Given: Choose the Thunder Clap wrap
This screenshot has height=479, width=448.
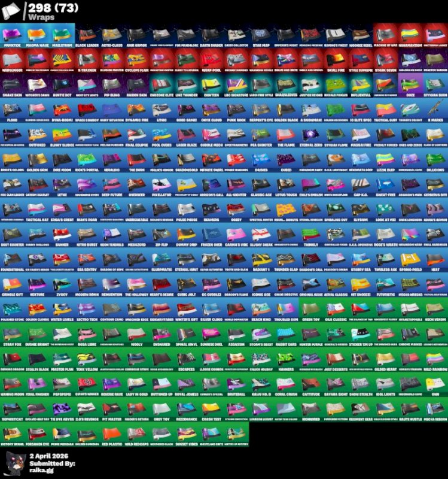Looking at the screenshot, I should click(x=286, y=260).
